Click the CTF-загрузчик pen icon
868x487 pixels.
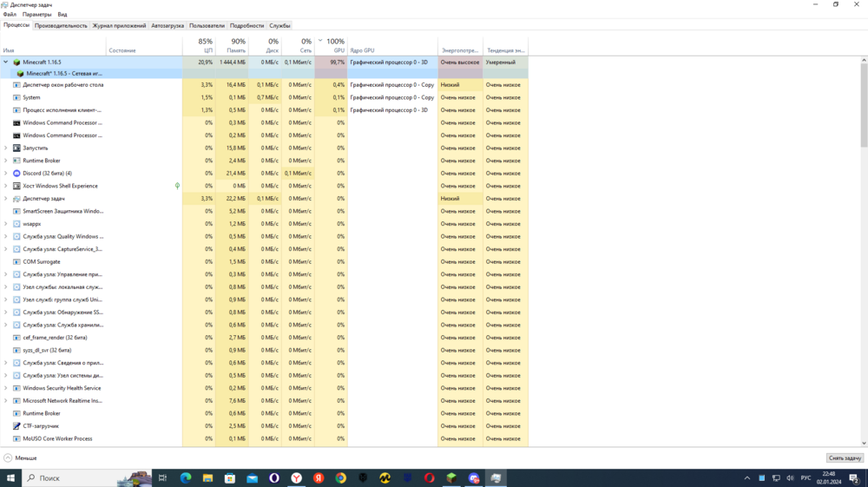click(16, 426)
